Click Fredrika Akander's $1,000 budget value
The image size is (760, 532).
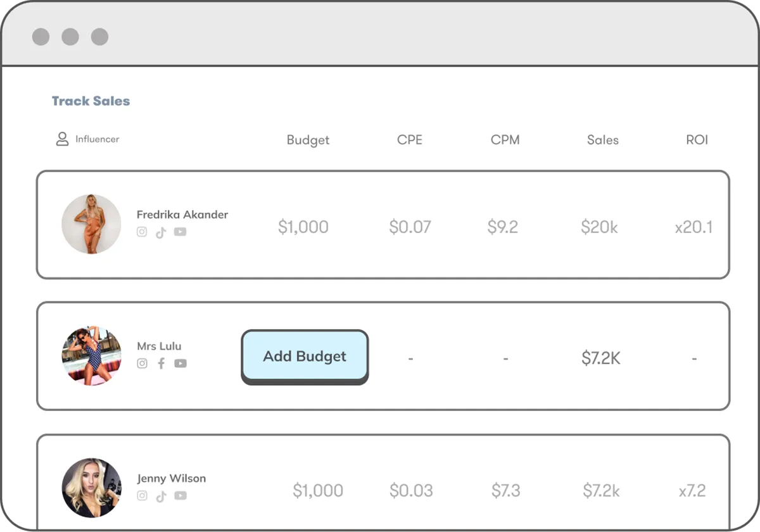pos(303,227)
